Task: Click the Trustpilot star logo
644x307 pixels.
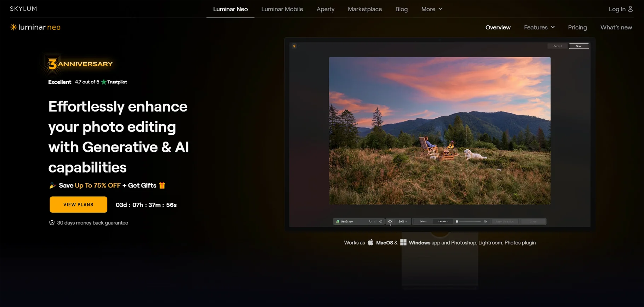Action: [104, 82]
